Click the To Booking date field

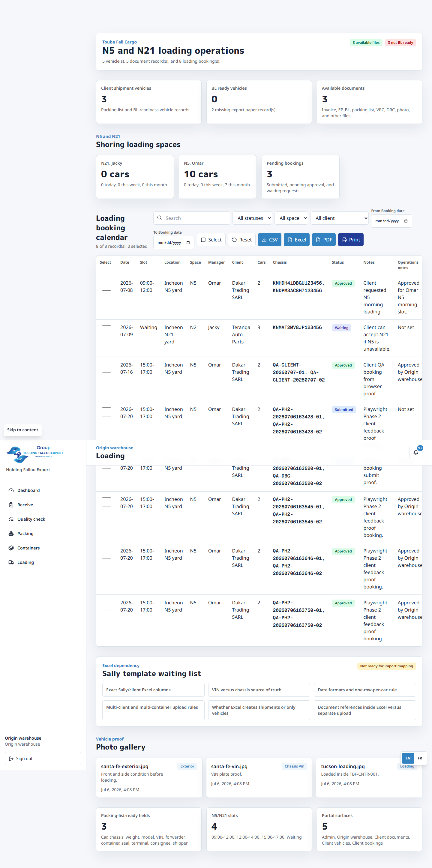173,243
